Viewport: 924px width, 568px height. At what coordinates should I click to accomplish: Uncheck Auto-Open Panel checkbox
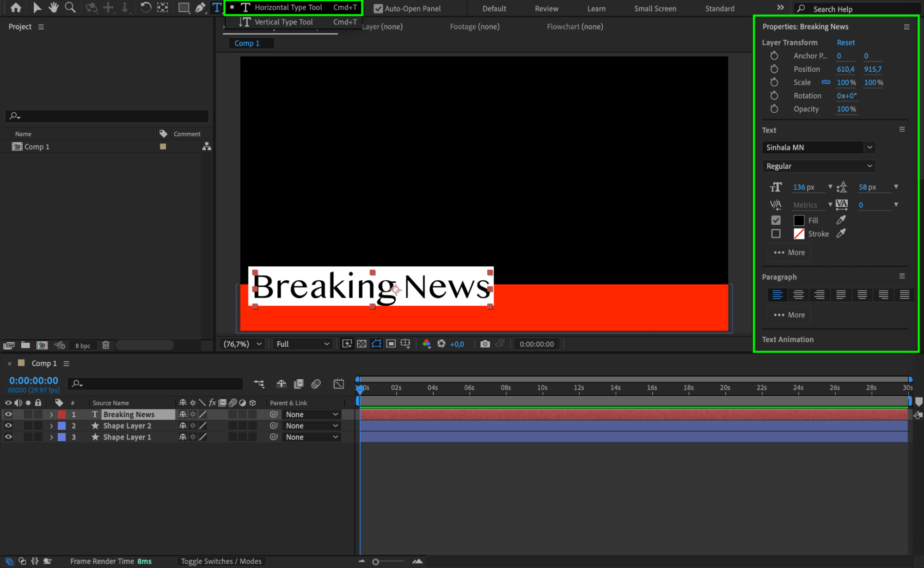pyautogui.click(x=378, y=8)
